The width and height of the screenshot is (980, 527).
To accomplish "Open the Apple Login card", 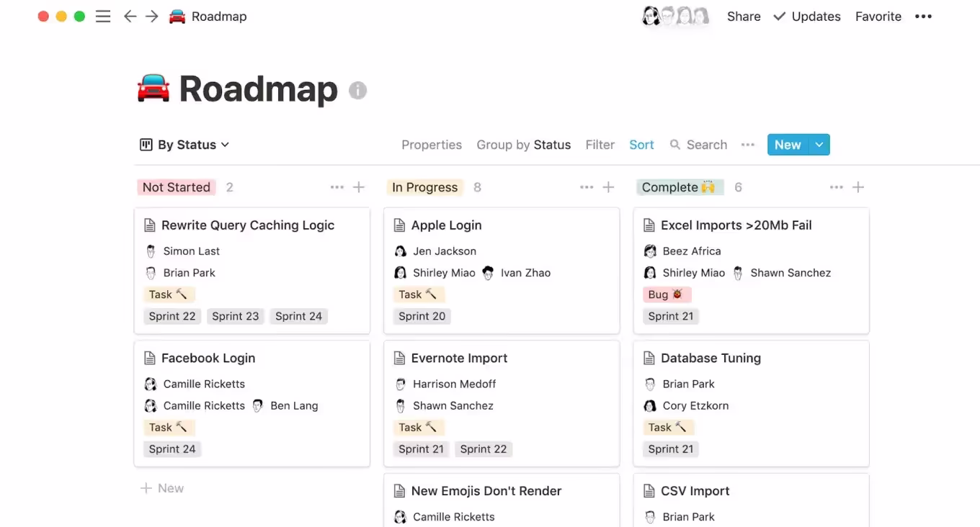I will [x=446, y=225].
